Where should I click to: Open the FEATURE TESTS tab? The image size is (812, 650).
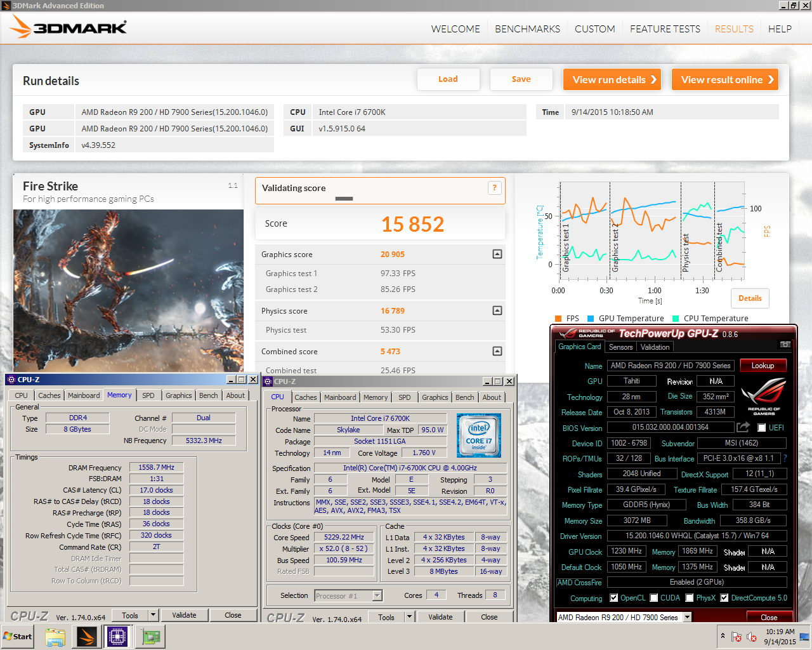coord(665,29)
